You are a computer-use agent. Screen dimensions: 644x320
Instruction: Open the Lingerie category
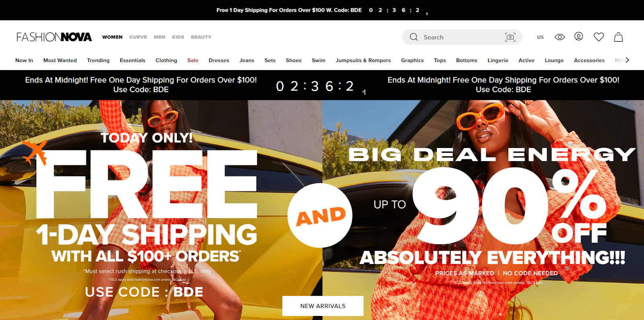[498, 60]
